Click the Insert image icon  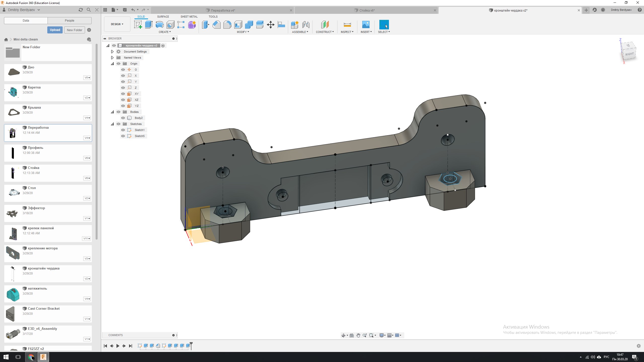tap(366, 25)
